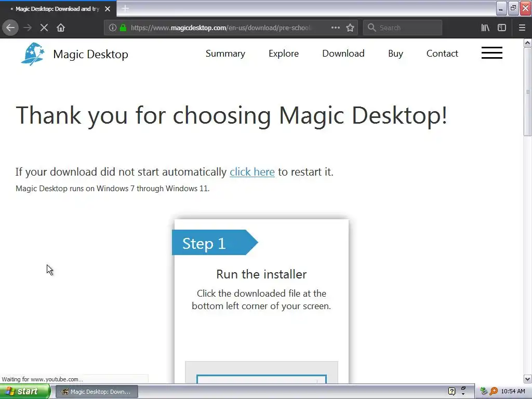This screenshot has width=532, height=399.
Task: Click the Magic Desktop brand name
Action: (x=90, y=54)
